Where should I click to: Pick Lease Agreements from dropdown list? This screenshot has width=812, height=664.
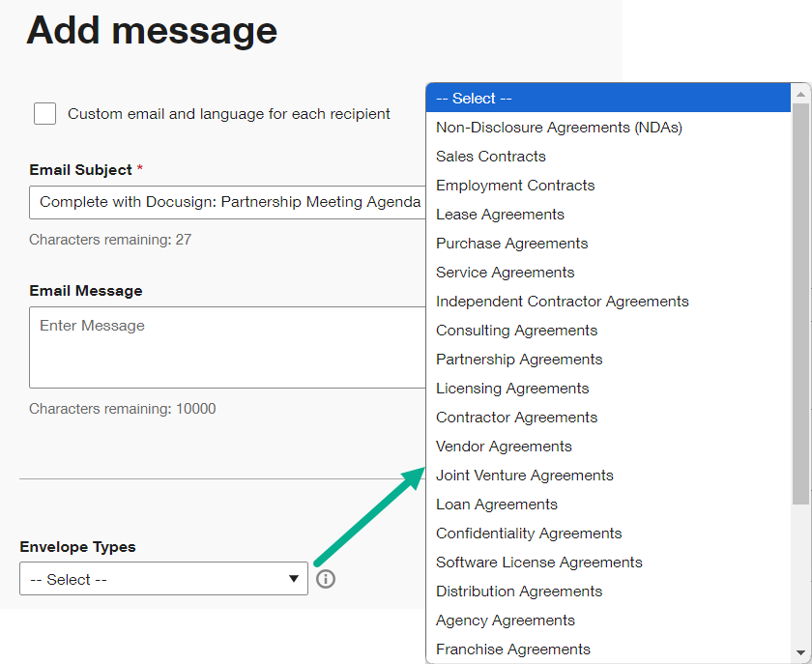click(x=500, y=215)
